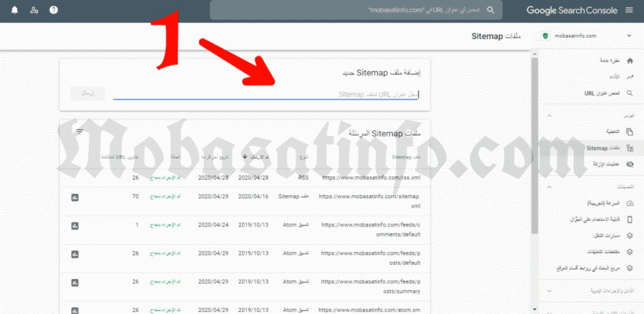Open the https://www.mobasatinfo.com/rss.xml row

245,178
